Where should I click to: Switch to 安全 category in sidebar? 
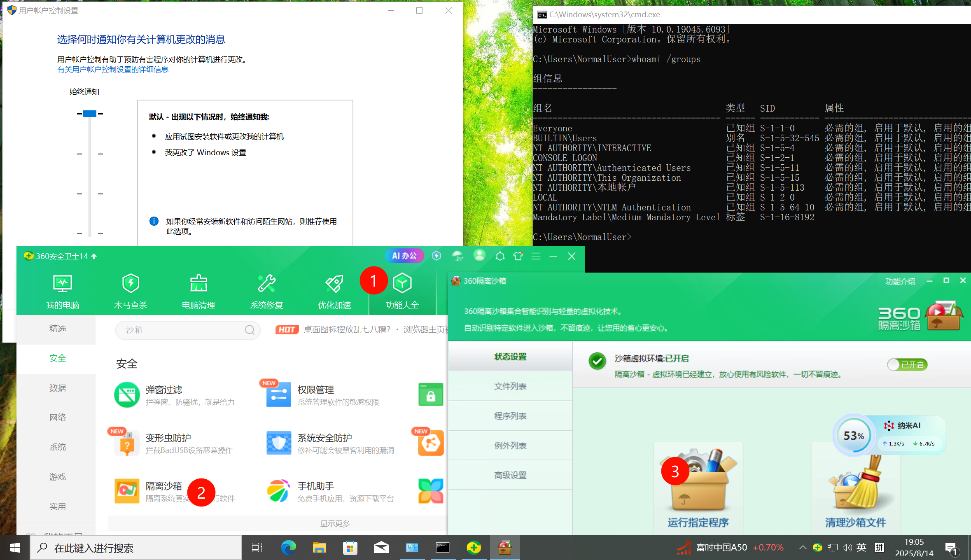coord(58,358)
